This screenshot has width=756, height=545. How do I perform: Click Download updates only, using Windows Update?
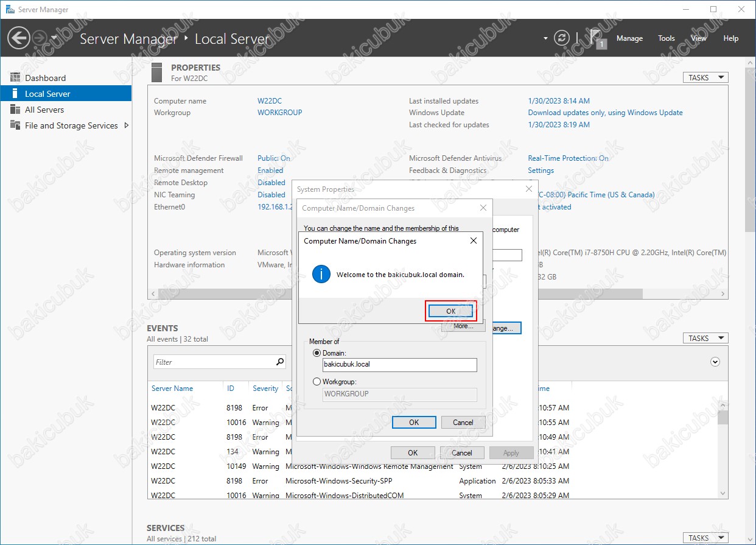605,113
